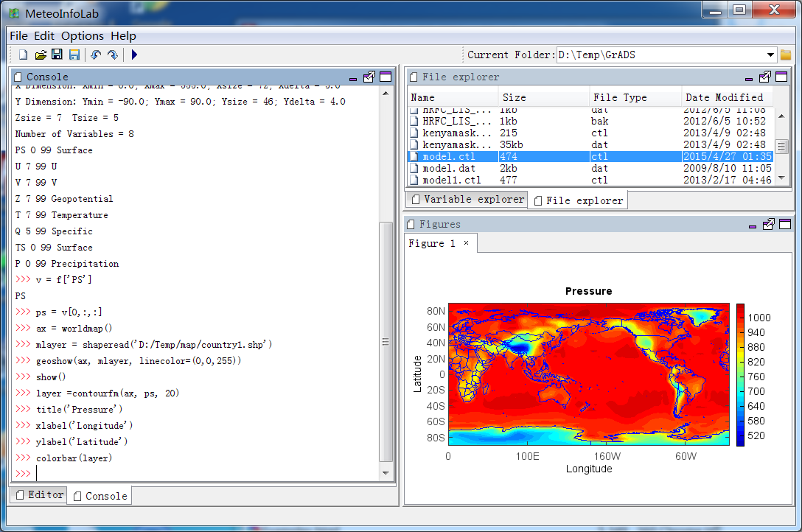This screenshot has width=802, height=532.
Task: Float the Console panel into a window
Action: [x=369, y=77]
